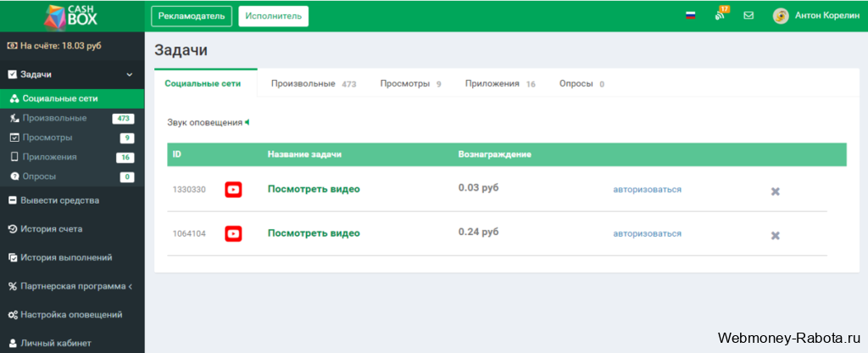Screen dimensions: 868x353
Task: Click task ID 1064104
Action: 189,234
